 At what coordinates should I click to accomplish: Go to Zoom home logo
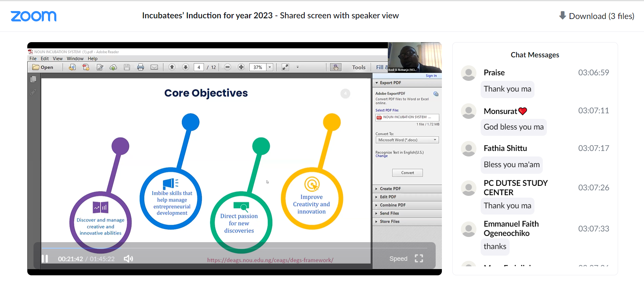point(34,16)
